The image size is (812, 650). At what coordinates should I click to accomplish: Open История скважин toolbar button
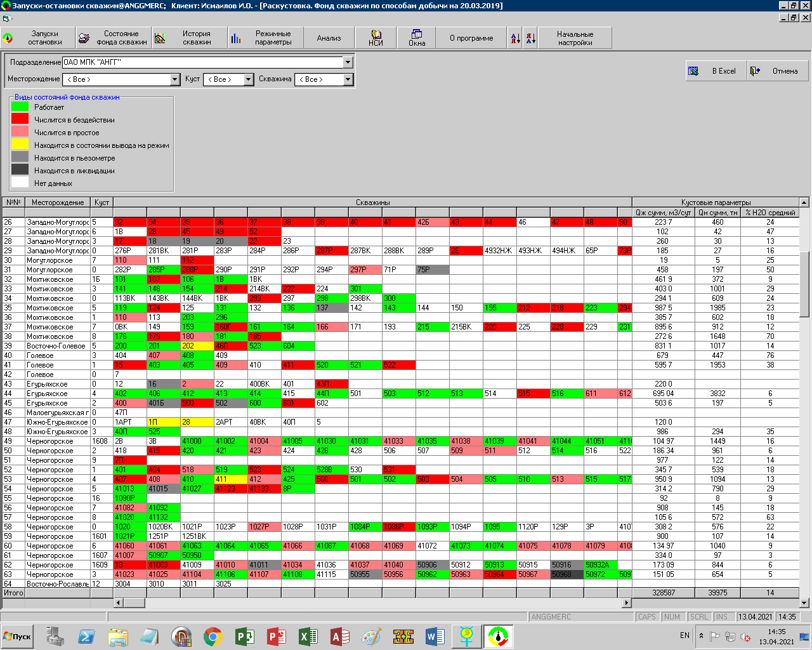(189, 38)
